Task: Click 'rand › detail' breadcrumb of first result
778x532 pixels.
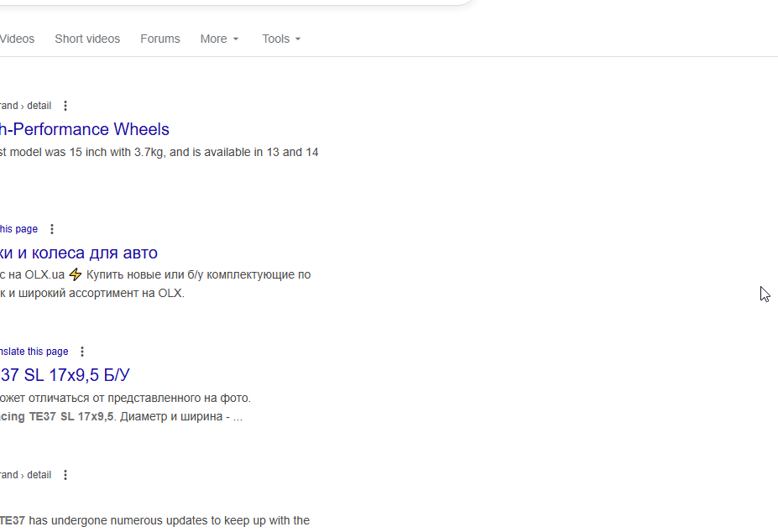Action: click(x=25, y=106)
